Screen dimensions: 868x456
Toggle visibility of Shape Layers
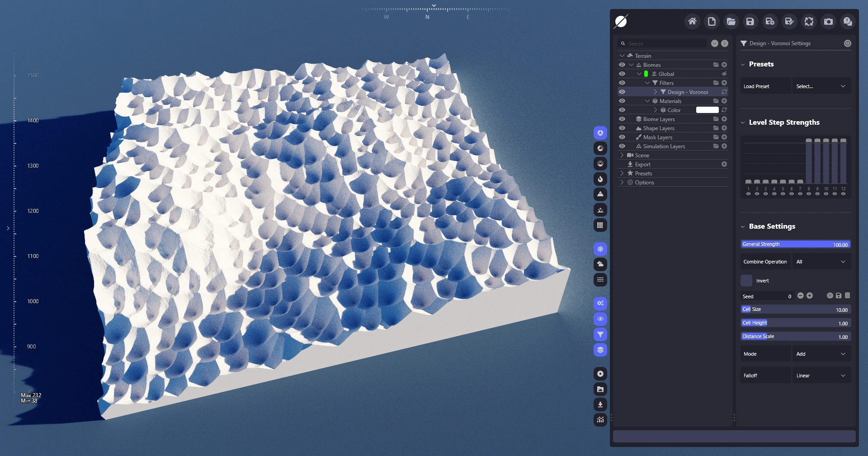click(622, 128)
